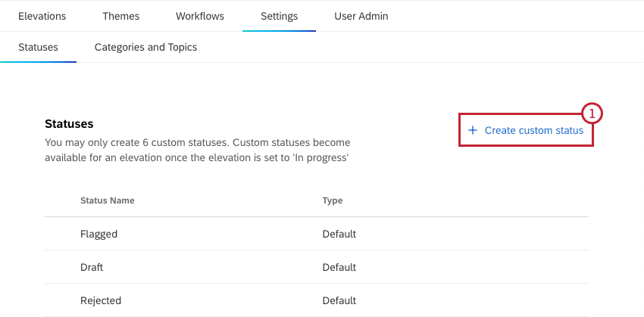Click the custom statuses limit description text
The height and width of the screenshot is (317, 644).
[197, 150]
